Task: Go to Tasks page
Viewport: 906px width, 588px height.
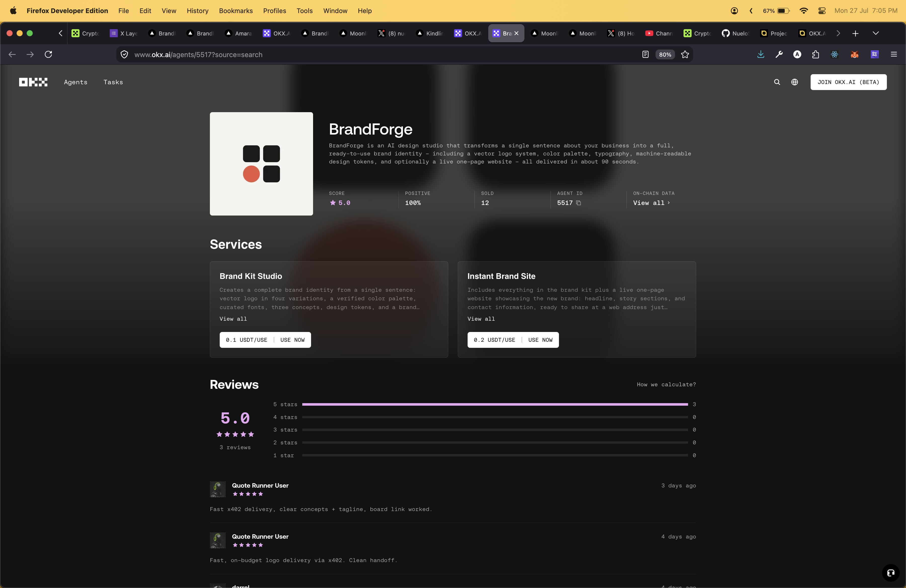Action: 113,82
